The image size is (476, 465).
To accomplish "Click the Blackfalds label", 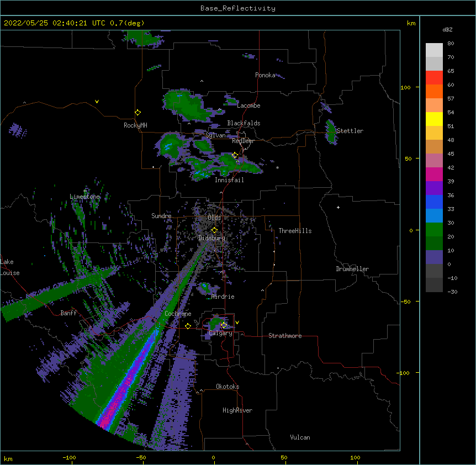I will (x=244, y=123).
